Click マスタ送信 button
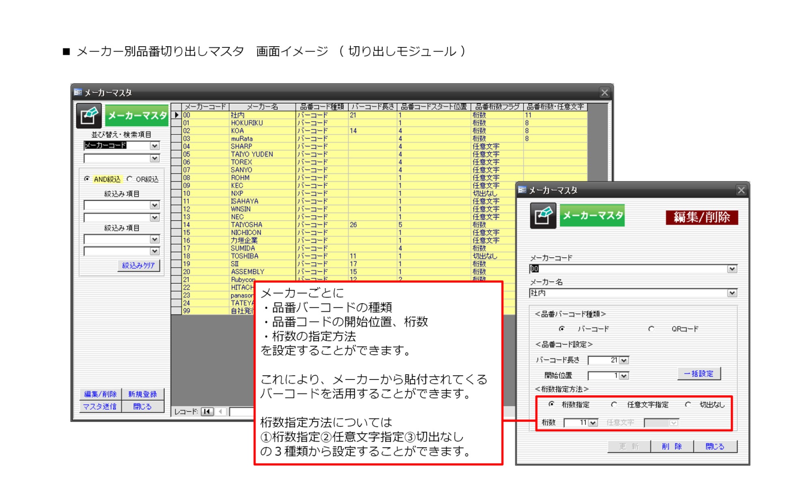 [100, 406]
